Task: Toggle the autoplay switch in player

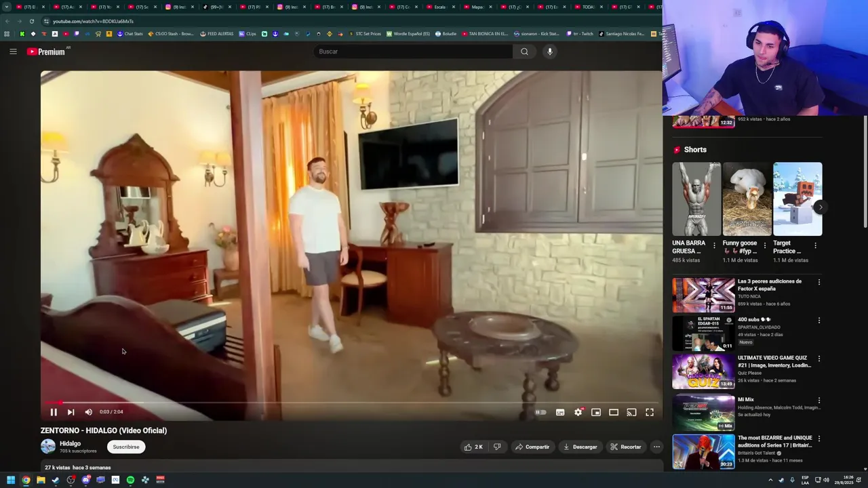Action: [540, 412]
